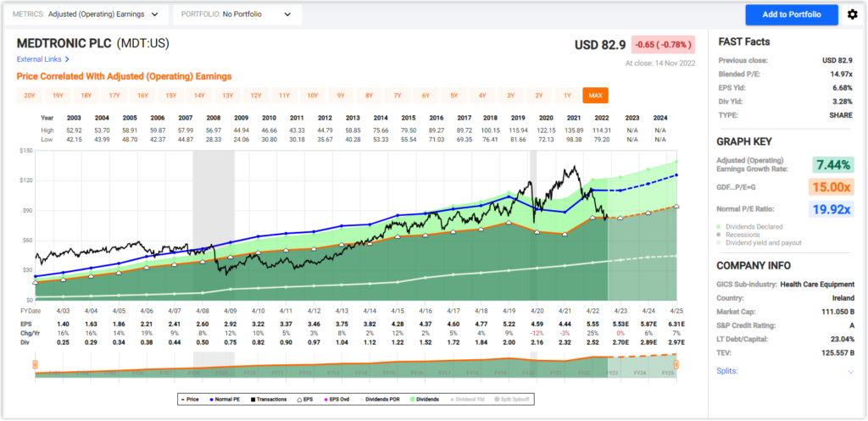Image resolution: width=868 pixels, height=421 pixels.
Task: Select the 7Y time range tab
Action: point(398,96)
